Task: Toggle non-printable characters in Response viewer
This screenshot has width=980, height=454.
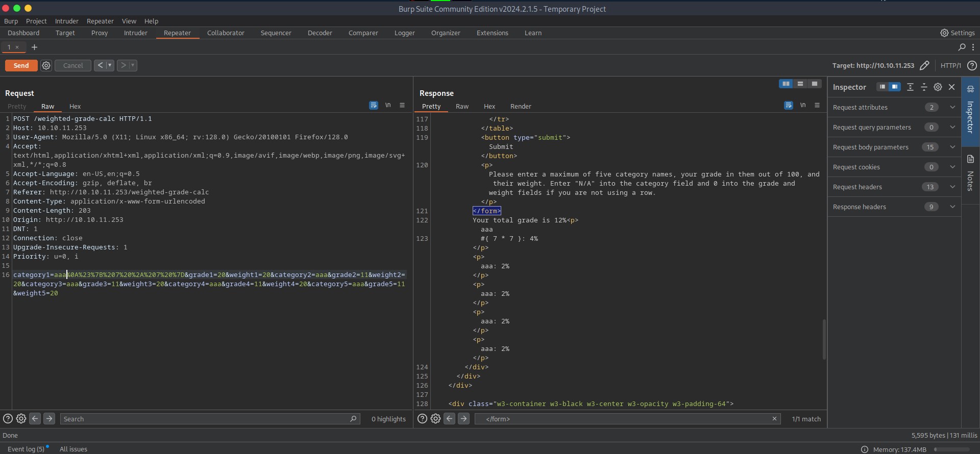Action: pyautogui.click(x=803, y=105)
